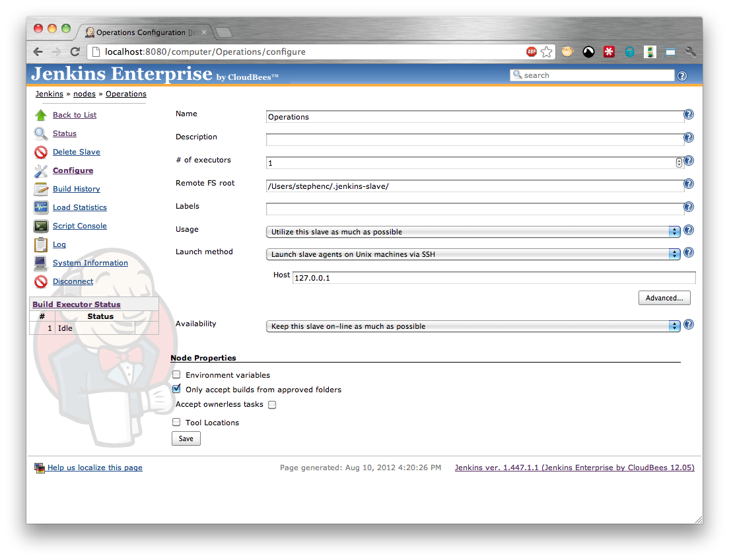This screenshot has height=560, width=729.
Task: Click the Build History notepad icon
Action: click(x=41, y=189)
